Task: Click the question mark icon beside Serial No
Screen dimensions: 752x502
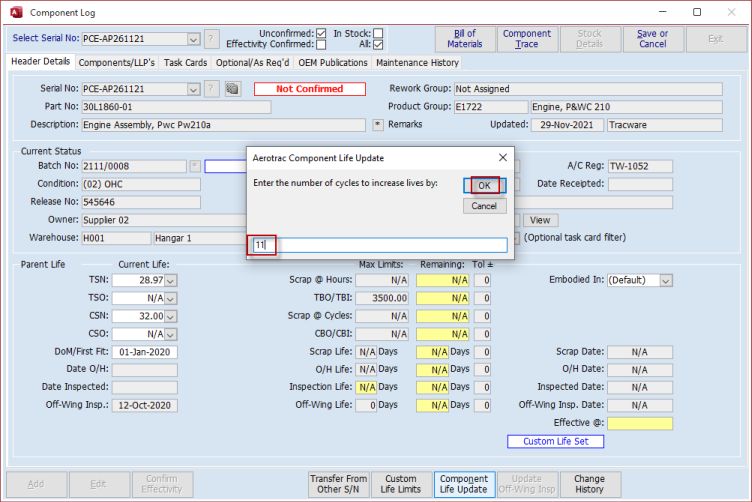Action: pyautogui.click(x=212, y=89)
